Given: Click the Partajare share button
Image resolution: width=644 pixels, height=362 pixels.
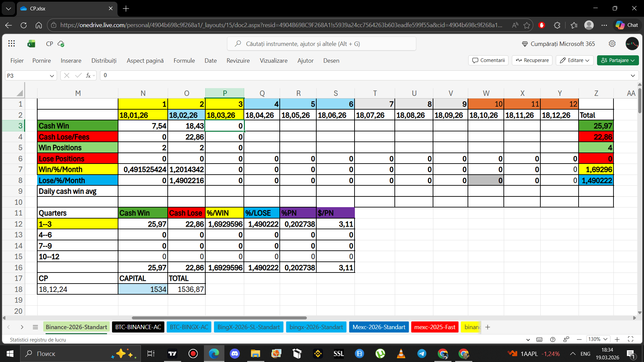Looking at the screenshot, I should coord(618,60).
